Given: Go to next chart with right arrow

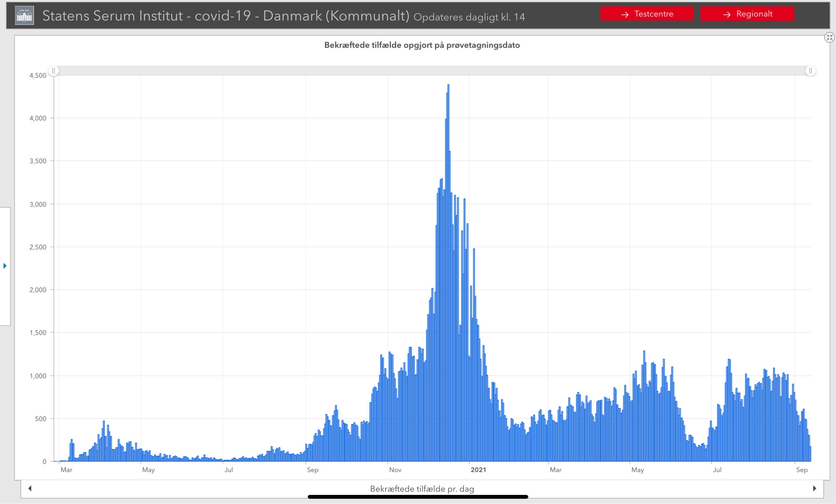Looking at the screenshot, I should (x=814, y=488).
